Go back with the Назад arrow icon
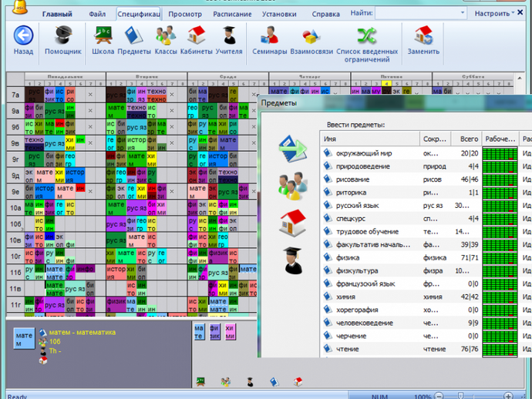Image resolution: width=532 pixels, height=399 pixels. click(x=23, y=35)
